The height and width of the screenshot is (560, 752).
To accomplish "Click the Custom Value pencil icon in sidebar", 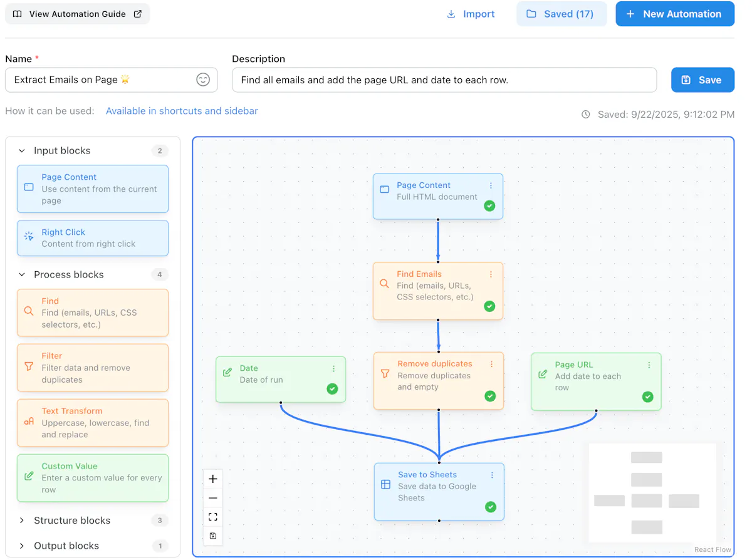I will pos(29,476).
